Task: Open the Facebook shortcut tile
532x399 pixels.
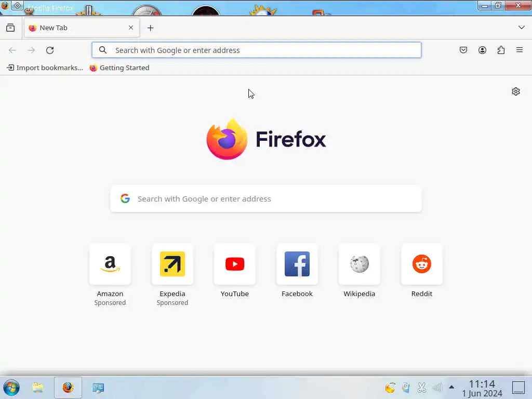Action: (x=297, y=264)
